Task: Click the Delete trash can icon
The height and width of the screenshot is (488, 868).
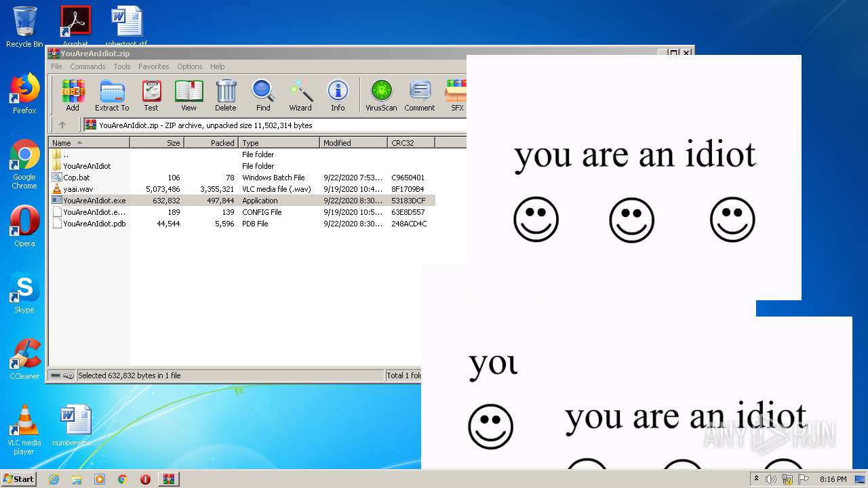Action: click(x=226, y=96)
